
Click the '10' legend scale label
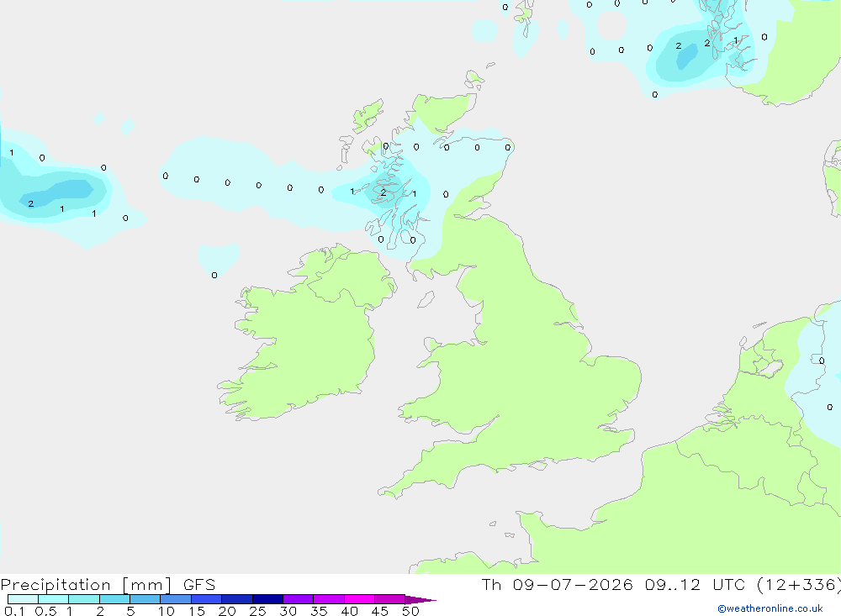click(x=167, y=611)
